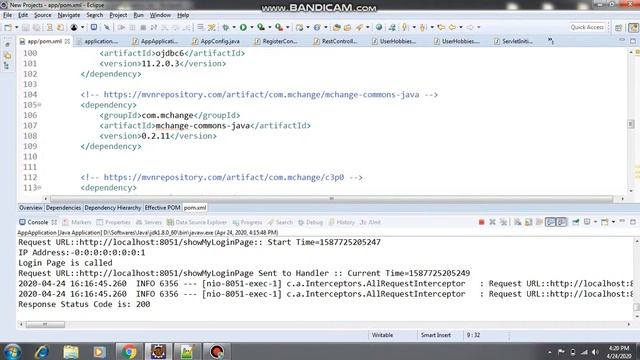Open the Run menu

[138, 15]
